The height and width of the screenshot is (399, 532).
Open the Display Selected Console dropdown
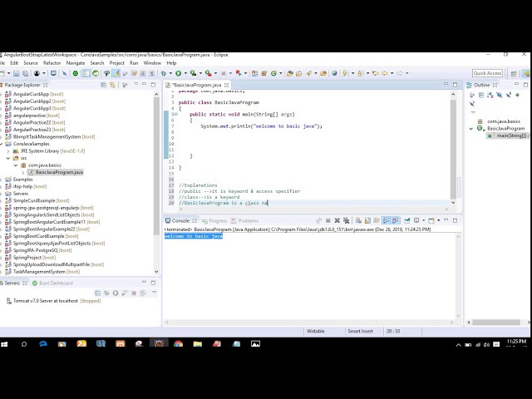[x=423, y=220]
